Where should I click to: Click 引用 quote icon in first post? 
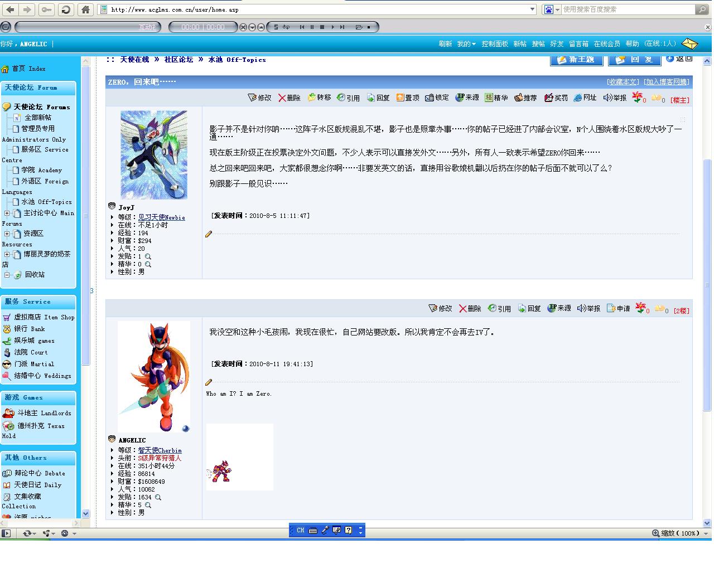coord(341,98)
